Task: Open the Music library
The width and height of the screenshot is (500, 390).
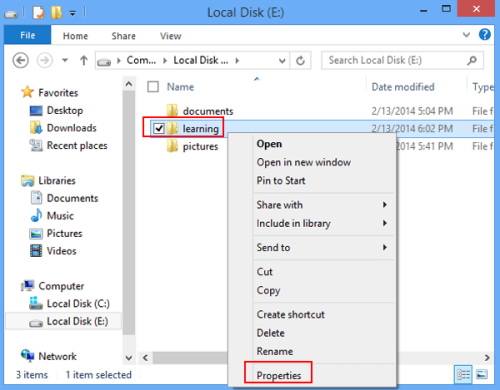Action: tap(60, 216)
